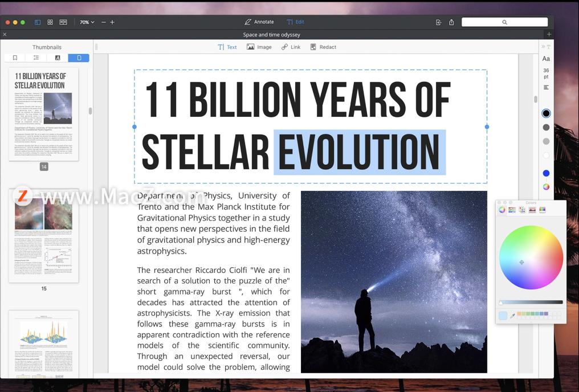Screen dimensions: 579x392
Task: Open the font Aa picker
Action: [546, 59]
